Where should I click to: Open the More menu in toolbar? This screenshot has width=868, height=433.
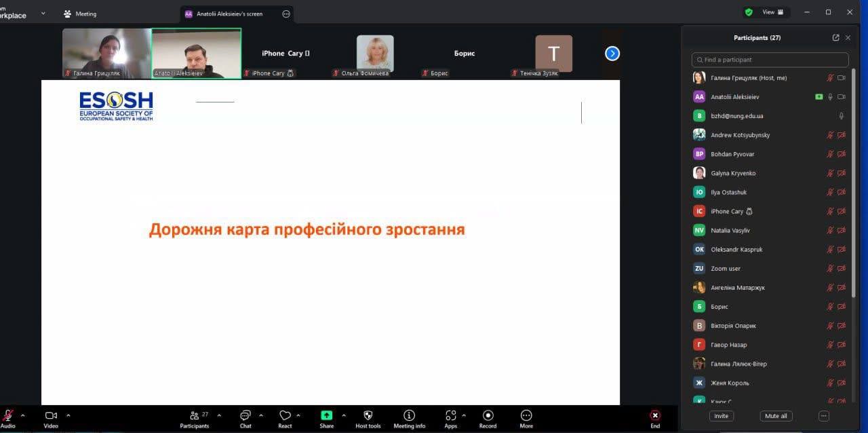(x=526, y=415)
